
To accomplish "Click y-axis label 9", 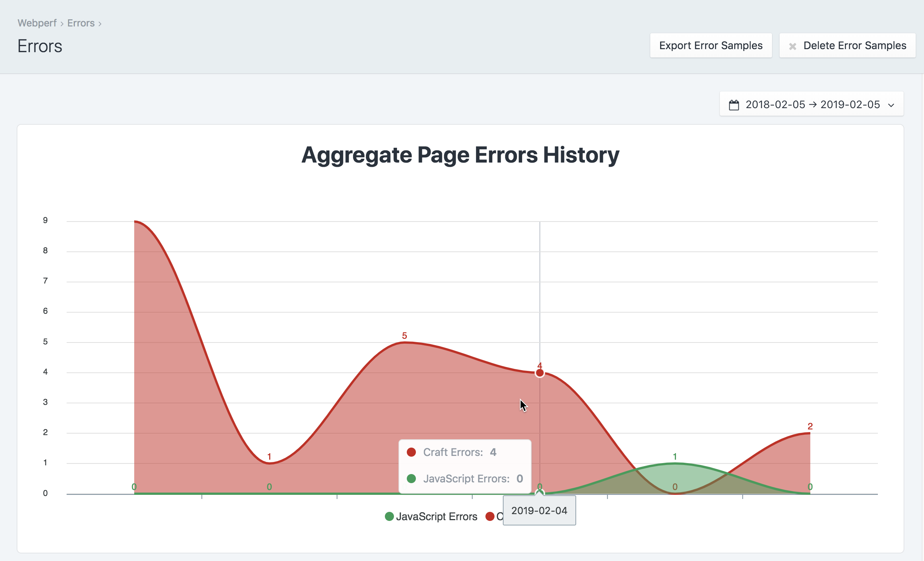I will [45, 220].
